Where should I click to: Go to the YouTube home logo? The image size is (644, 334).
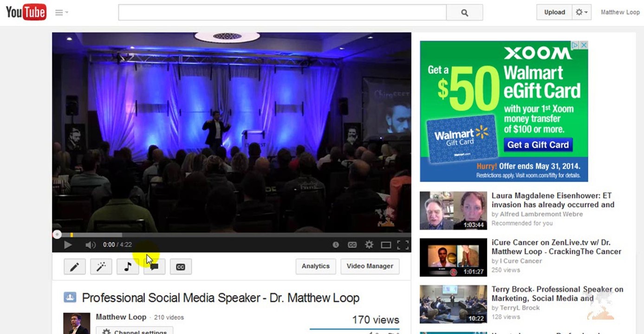click(x=26, y=12)
